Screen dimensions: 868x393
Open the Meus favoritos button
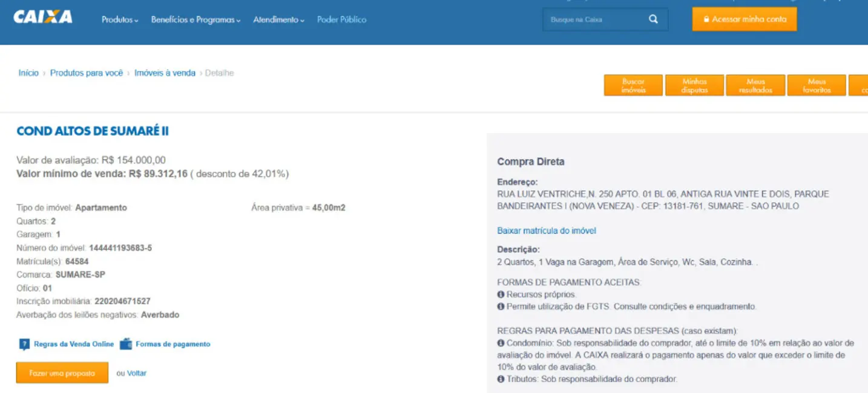point(816,85)
